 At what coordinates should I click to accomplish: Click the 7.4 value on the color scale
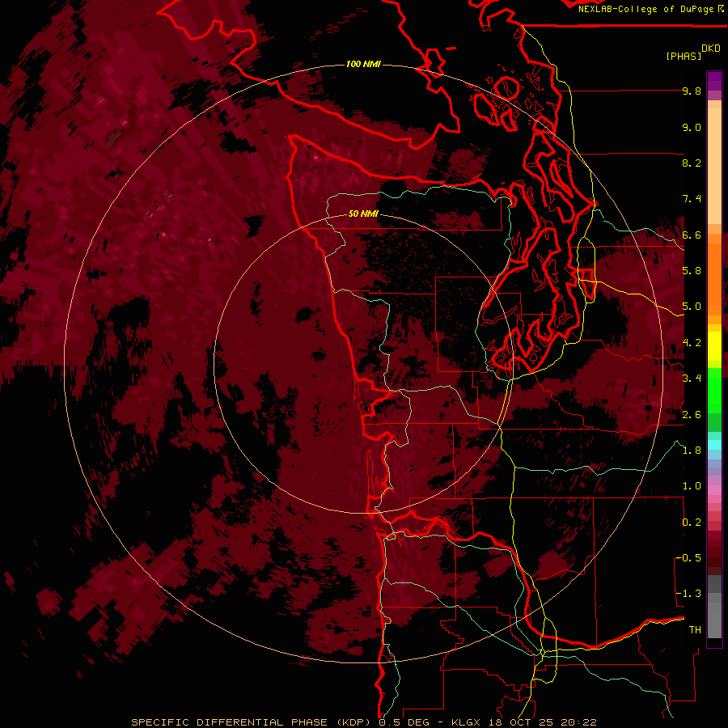[x=692, y=199]
